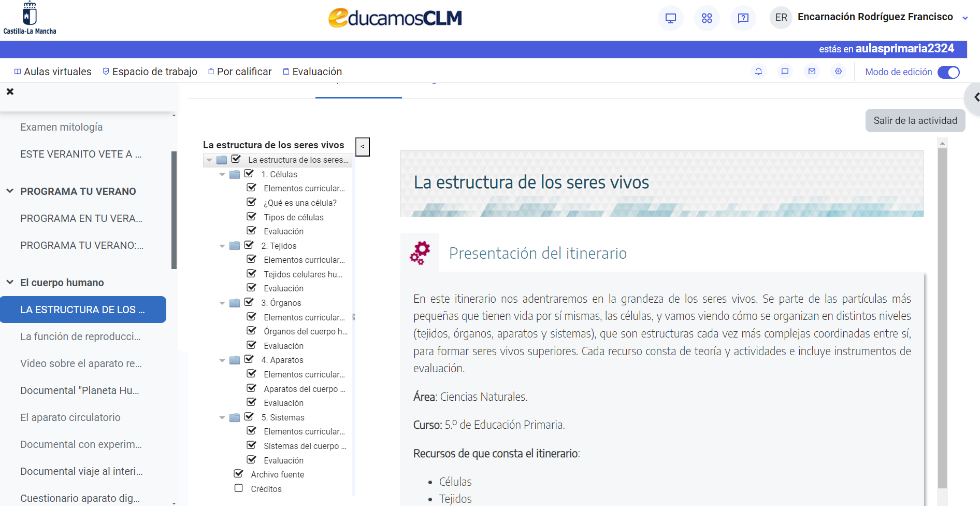Click the vertical scrollbar on the right
The width and height of the screenshot is (980, 506).
tap(941, 311)
